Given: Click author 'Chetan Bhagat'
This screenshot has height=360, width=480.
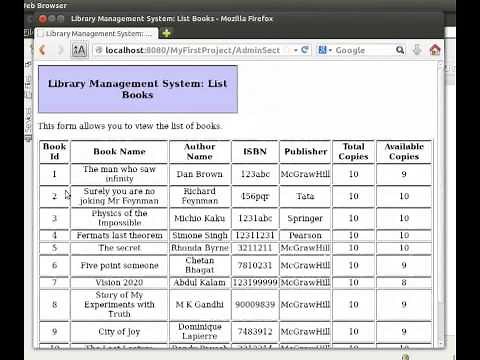Looking at the screenshot, I should (200, 265).
